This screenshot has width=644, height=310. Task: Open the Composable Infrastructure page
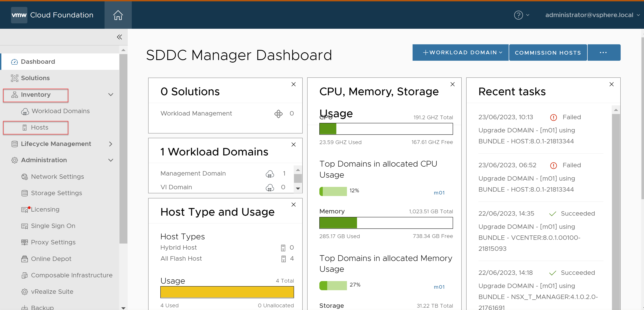72,275
